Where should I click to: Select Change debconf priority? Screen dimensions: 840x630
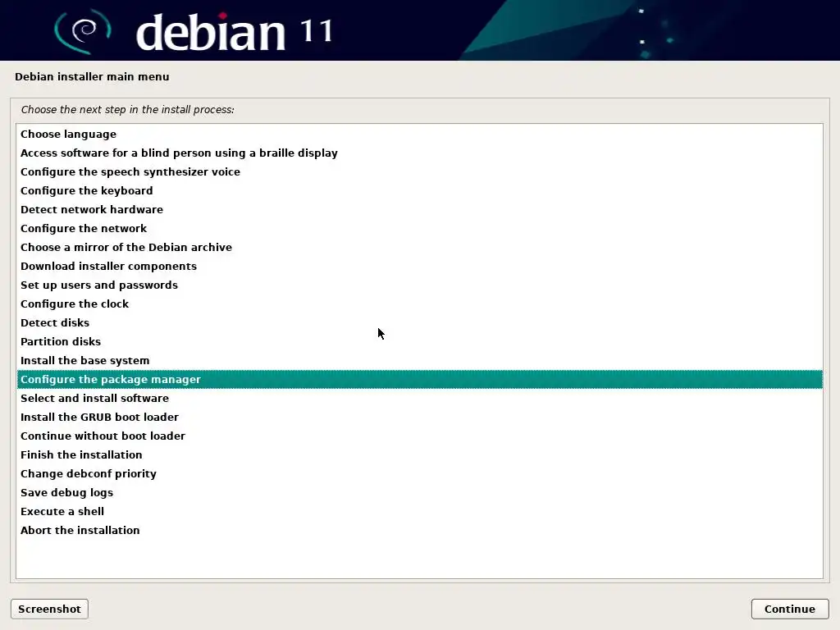[x=419, y=473]
